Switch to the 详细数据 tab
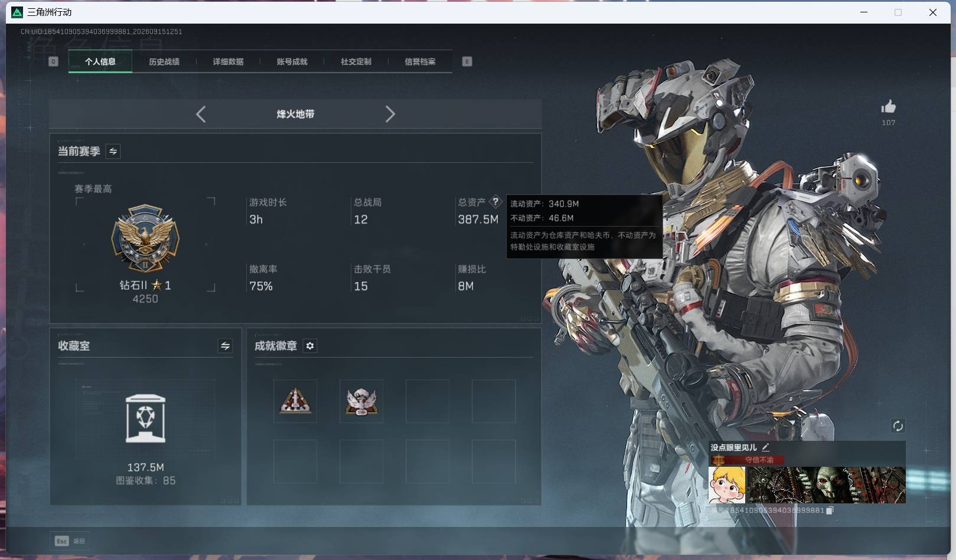Image resolution: width=956 pixels, height=560 pixels. (228, 61)
